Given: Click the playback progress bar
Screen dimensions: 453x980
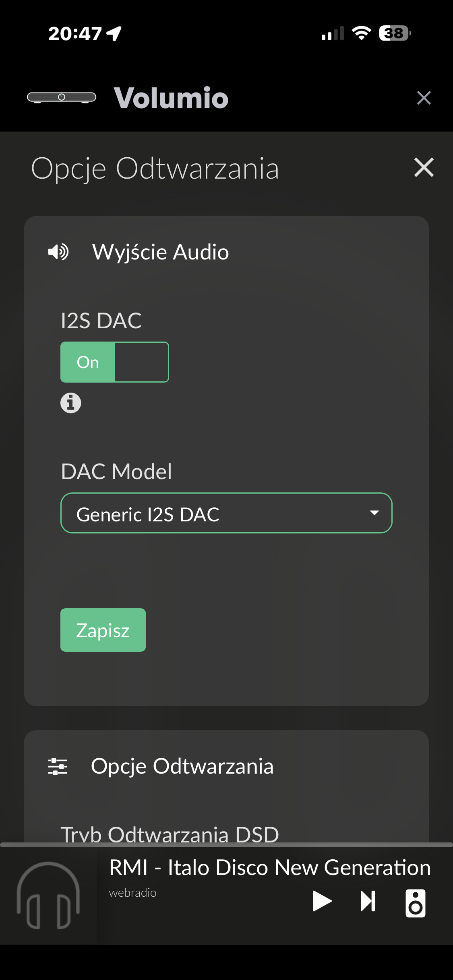Looking at the screenshot, I should [x=226, y=845].
